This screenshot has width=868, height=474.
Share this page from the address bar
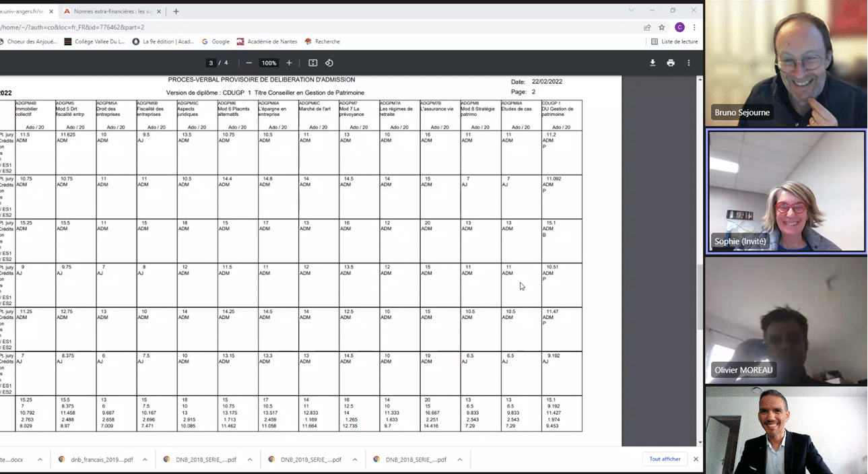pyautogui.click(x=647, y=27)
